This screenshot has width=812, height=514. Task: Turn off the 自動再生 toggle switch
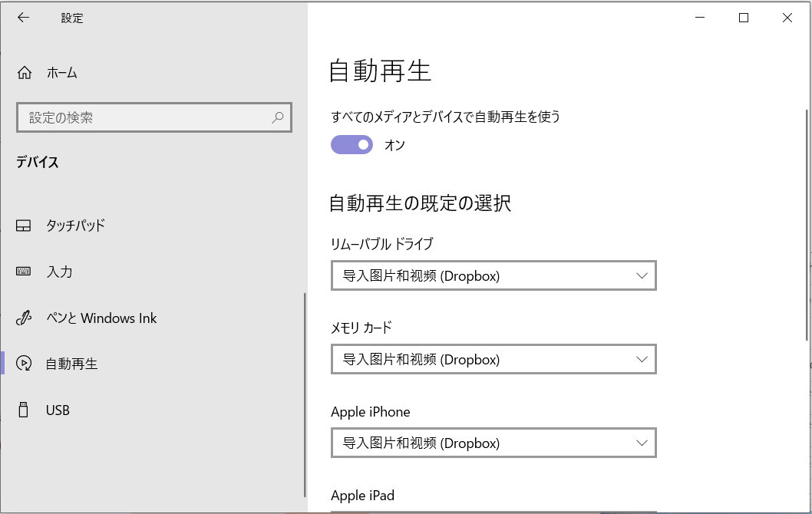click(x=352, y=144)
